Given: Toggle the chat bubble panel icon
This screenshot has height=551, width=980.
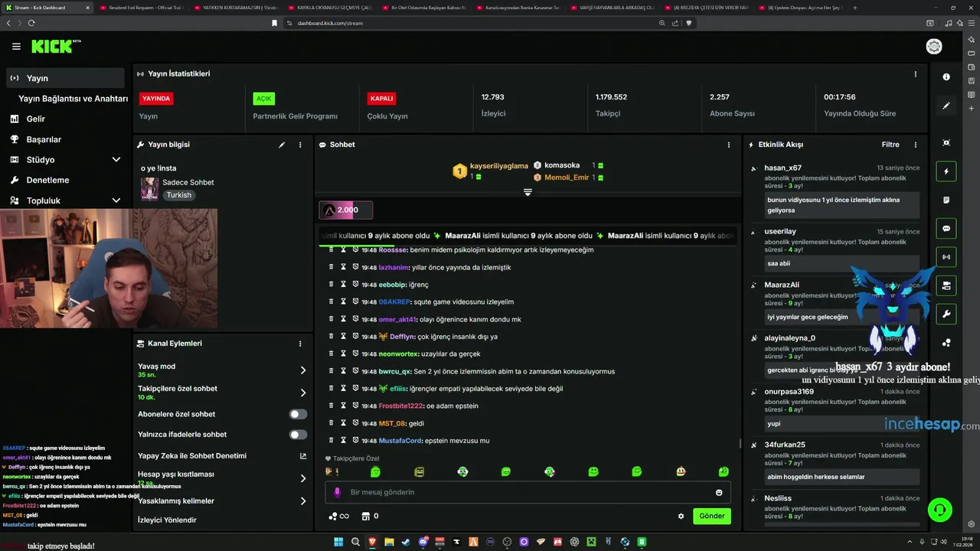Looking at the screenshot, I should pyautogui.click(x=946, y=228).
